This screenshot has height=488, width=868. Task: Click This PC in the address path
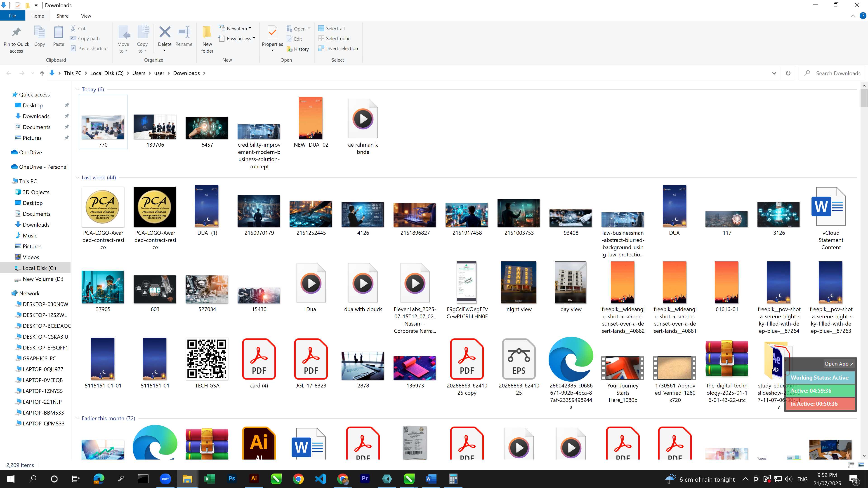tap(72, 73)
